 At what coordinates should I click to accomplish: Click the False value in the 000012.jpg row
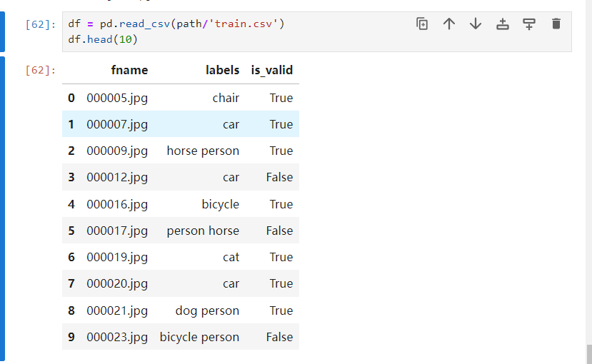point(279,177)
